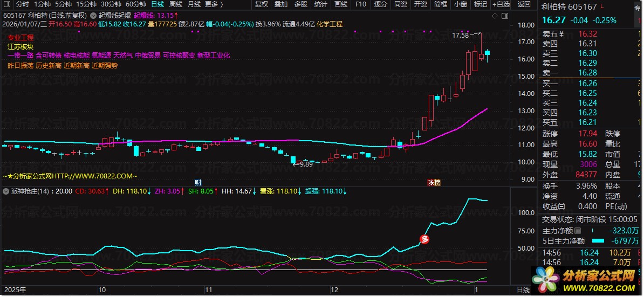
Task: Select the 15分钟 period
Action: click(86, 4)
